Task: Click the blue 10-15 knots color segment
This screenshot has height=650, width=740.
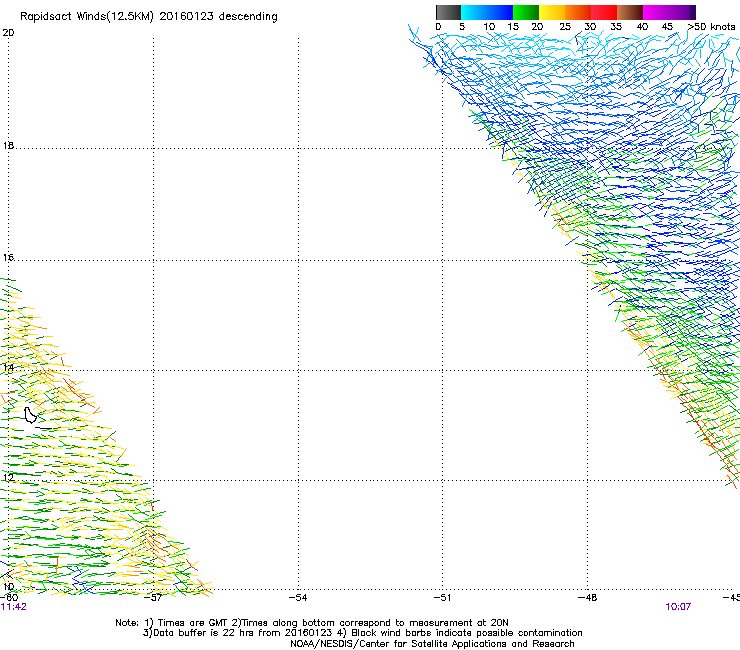Action: click(500, 12)
